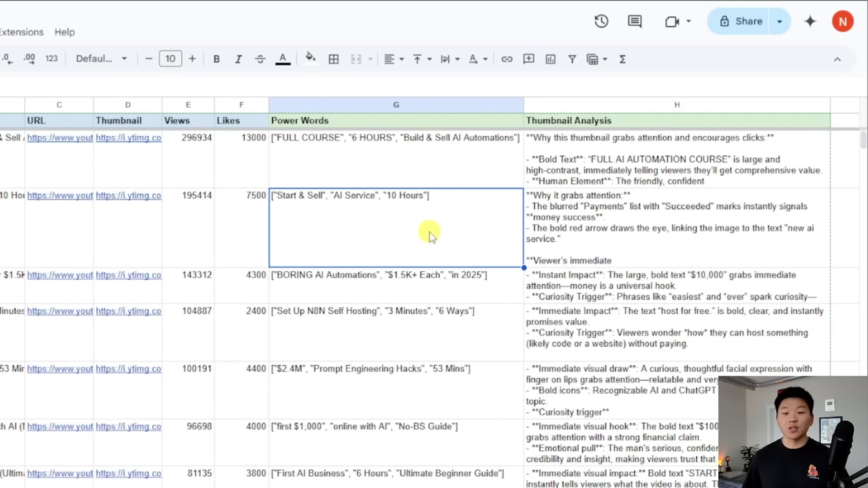The width and height of the screenshot is (868, 488).
Task: Open the 123 number format menu
Action: coord(52,59)
